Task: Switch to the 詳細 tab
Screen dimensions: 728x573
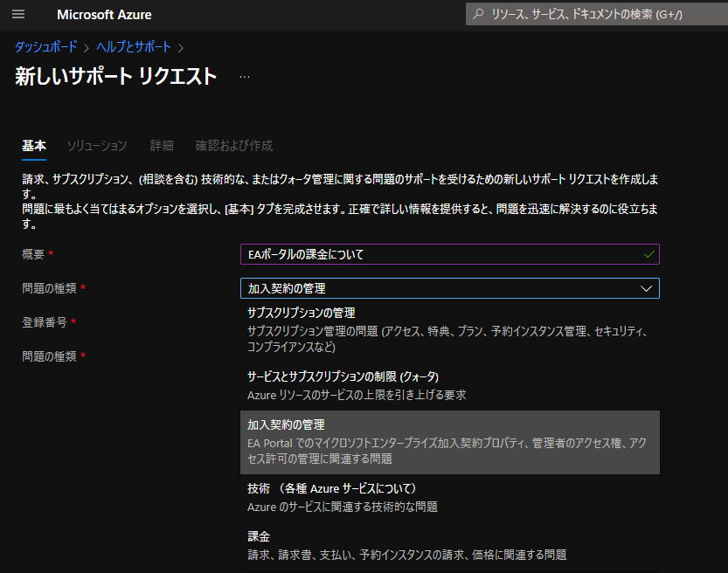Action: [x=162, y=146]
